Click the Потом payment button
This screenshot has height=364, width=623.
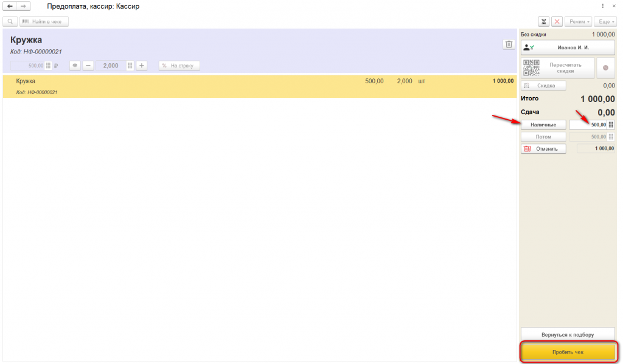click(x=543, y=137)
